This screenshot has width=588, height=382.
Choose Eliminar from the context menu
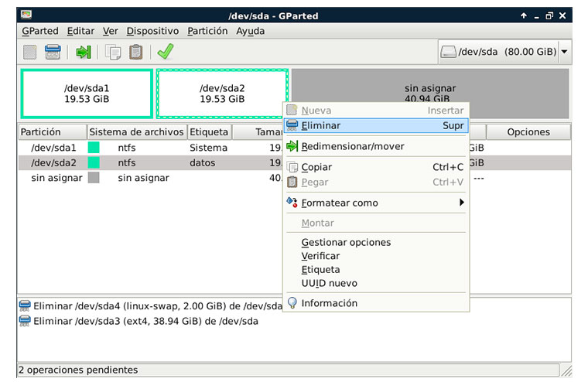(x=376, y=125)
